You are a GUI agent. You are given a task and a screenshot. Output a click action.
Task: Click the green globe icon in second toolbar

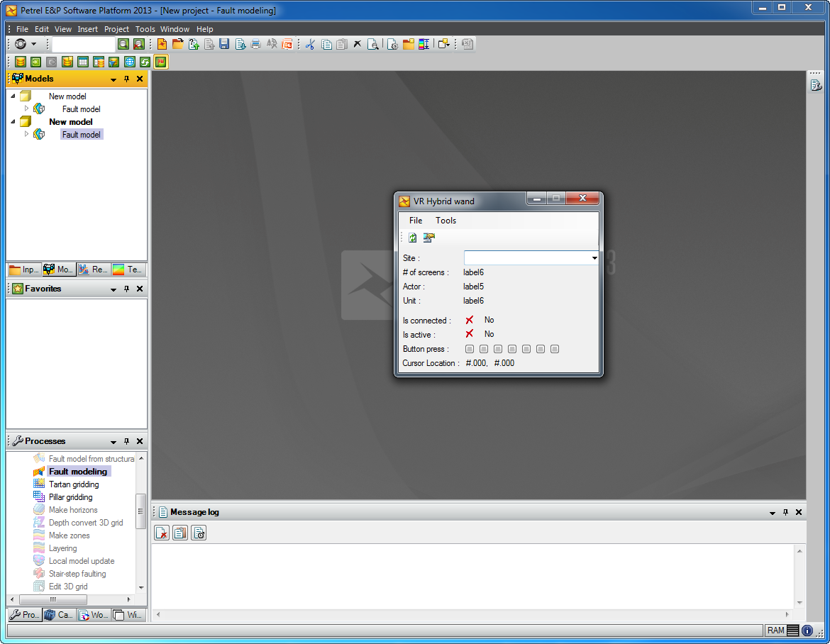pos(130,62)
